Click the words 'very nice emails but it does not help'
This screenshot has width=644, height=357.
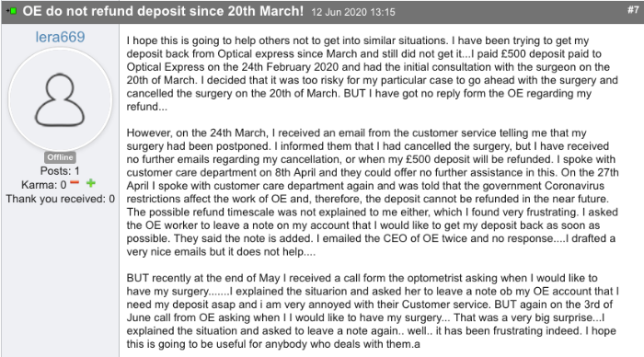[214, 251]
